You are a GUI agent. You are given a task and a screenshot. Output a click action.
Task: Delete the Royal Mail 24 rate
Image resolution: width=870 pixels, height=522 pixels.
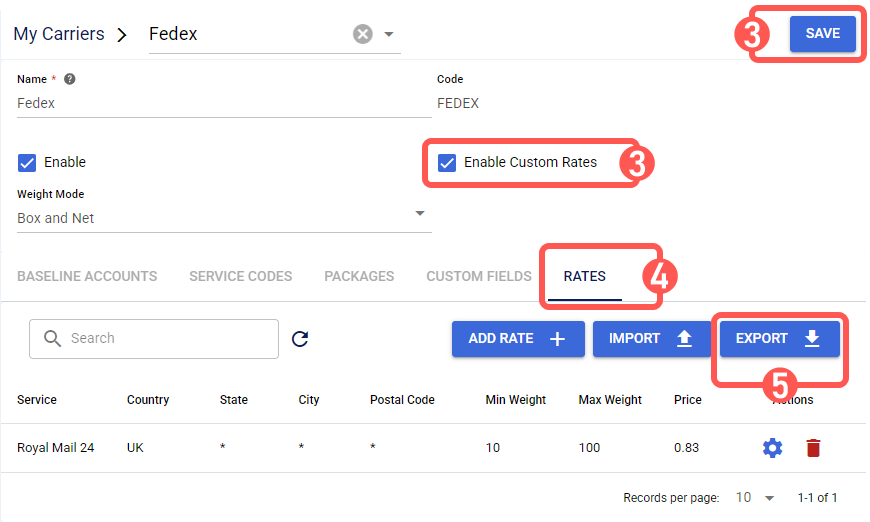[813, 448]
